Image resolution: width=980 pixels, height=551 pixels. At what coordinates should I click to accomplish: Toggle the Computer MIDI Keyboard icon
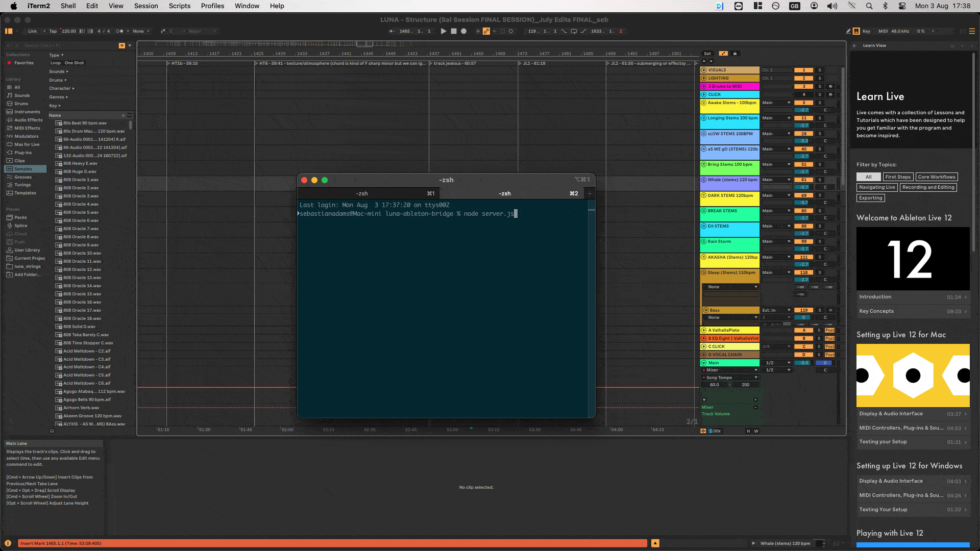(856, 31)
